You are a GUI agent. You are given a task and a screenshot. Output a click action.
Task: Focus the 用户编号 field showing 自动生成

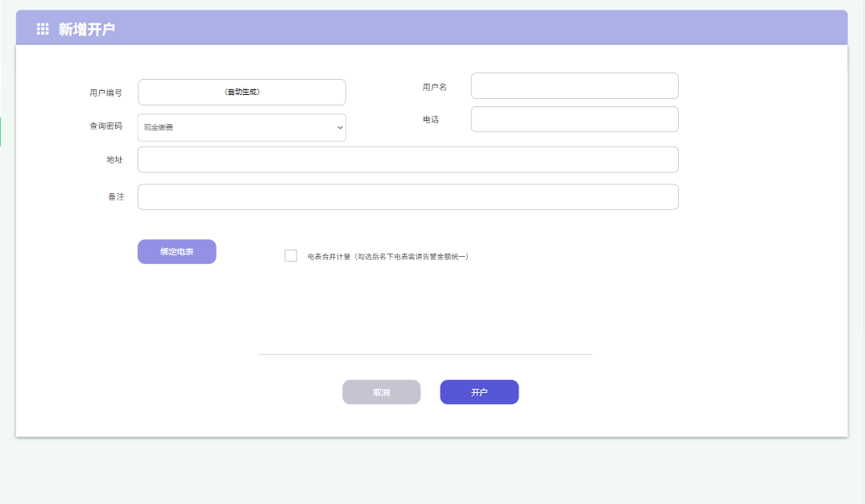[x=242, y=92]
